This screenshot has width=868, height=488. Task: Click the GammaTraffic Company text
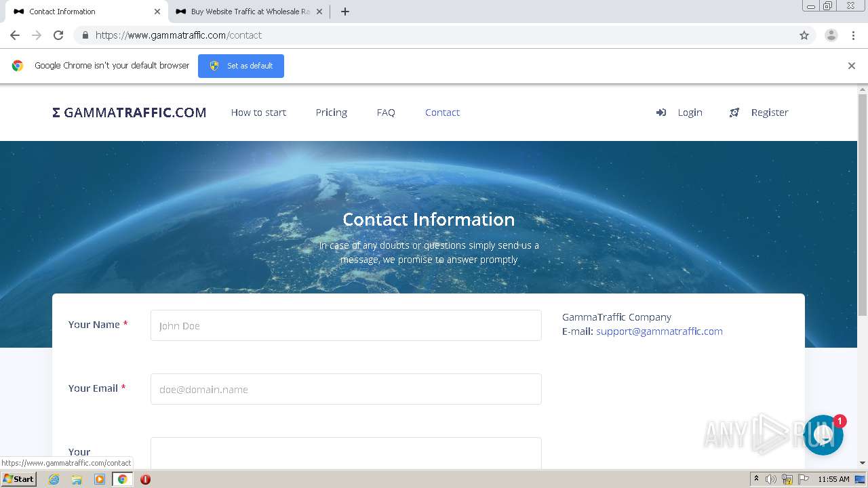616,317
